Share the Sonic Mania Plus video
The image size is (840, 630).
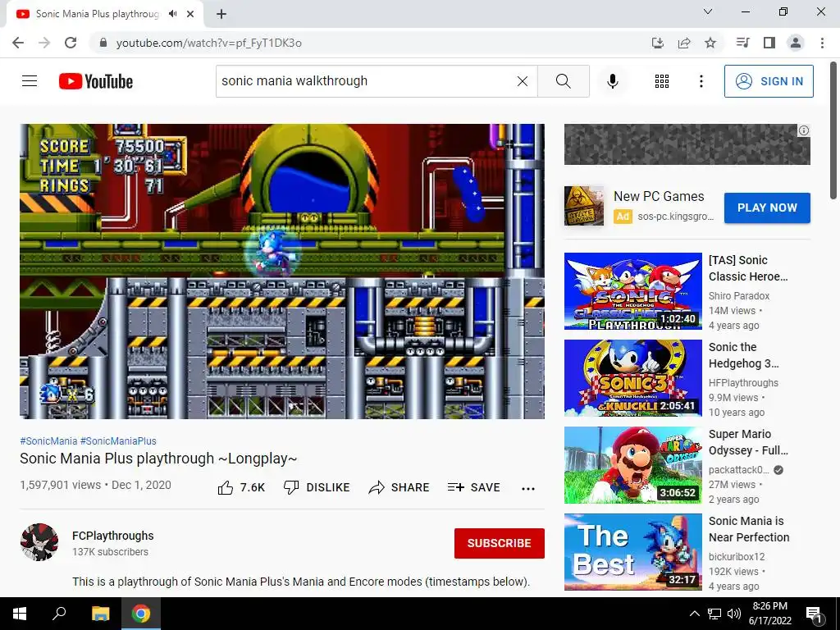[x=399, y=487]
